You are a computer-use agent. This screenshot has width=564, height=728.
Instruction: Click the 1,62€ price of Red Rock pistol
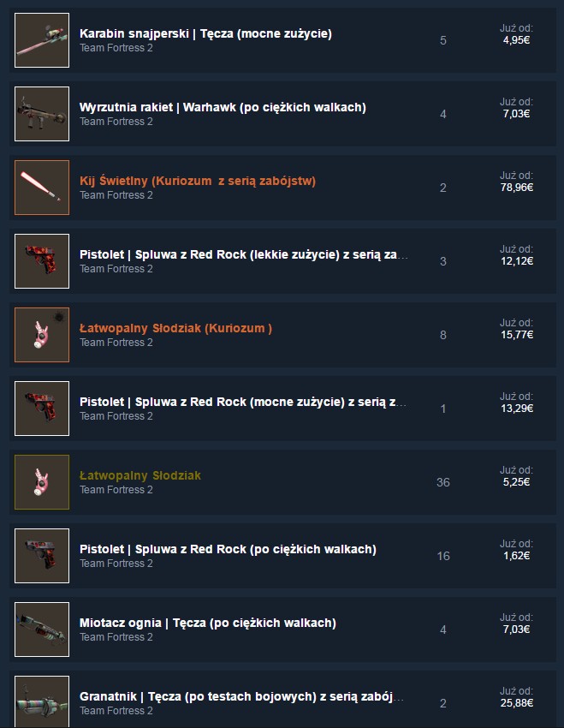point(517,555)
